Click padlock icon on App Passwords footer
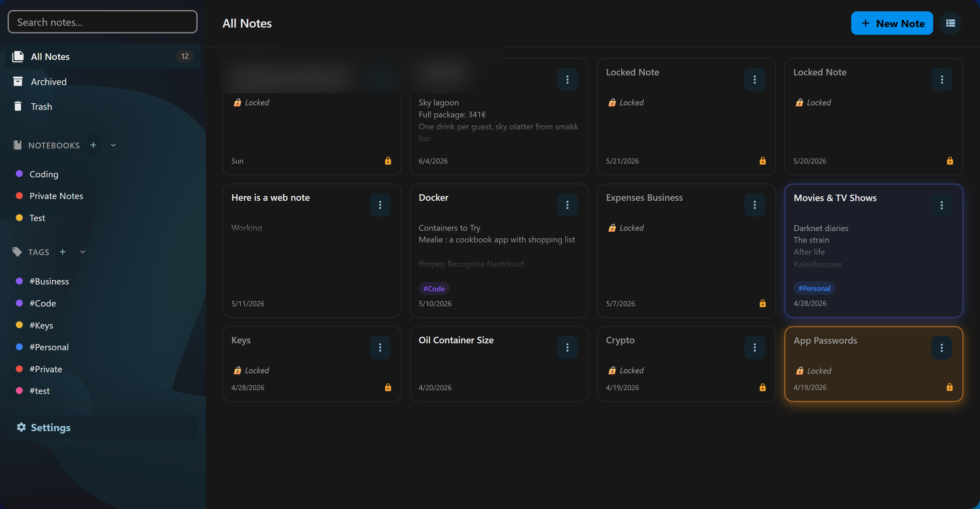 coord(950,387)
